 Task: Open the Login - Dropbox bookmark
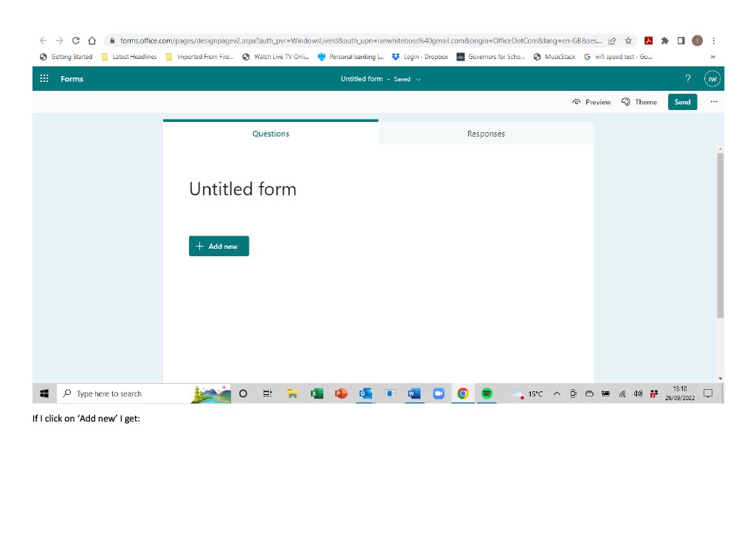[x=420, y=57]
